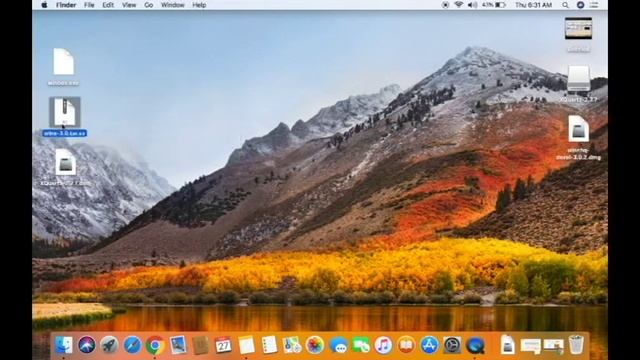Select the screenshot thumbnail at top right
This screenshot has height=360, width=640.
578,28
